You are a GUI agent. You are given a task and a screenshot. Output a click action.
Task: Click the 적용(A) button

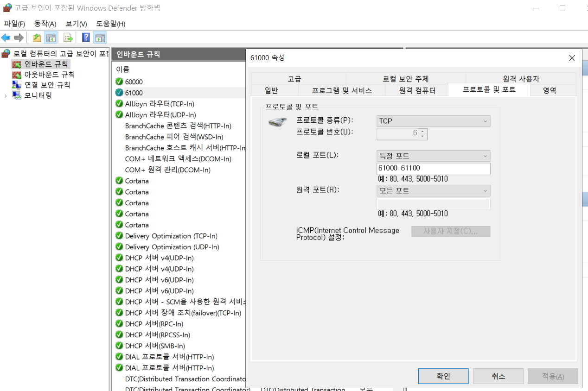pos(553,376)
